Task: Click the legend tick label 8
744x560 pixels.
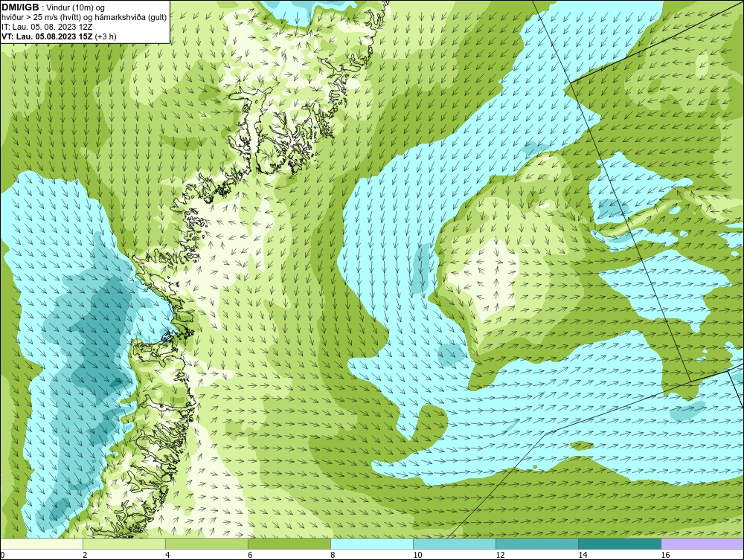Action: 333,555
